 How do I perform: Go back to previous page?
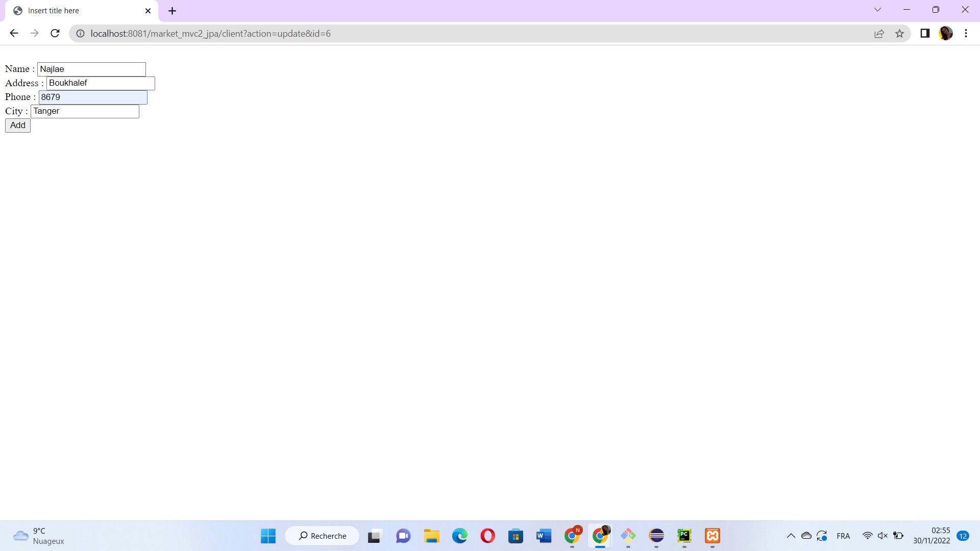click(14, 34)
